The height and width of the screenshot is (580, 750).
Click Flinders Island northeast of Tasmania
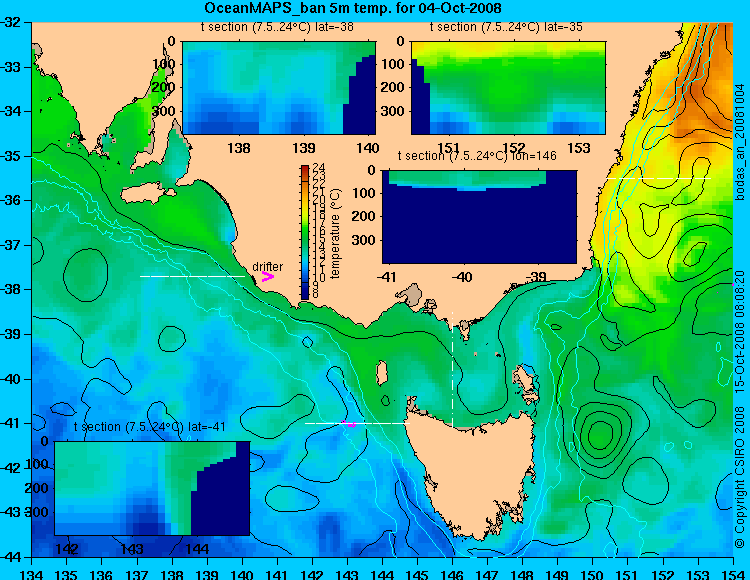(526, 378)
